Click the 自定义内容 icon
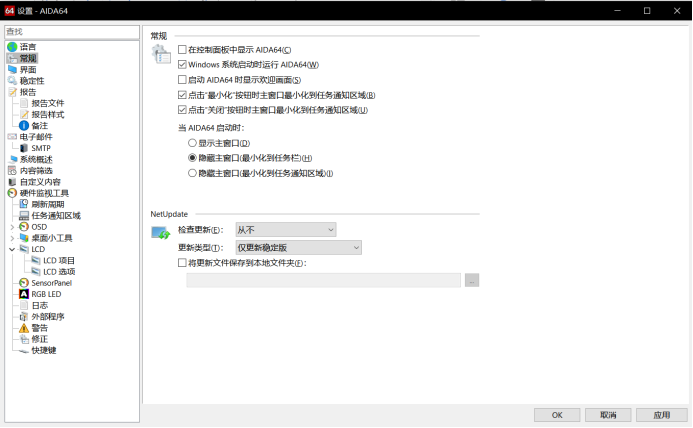 pyautogui.click(x=12, y=182)
